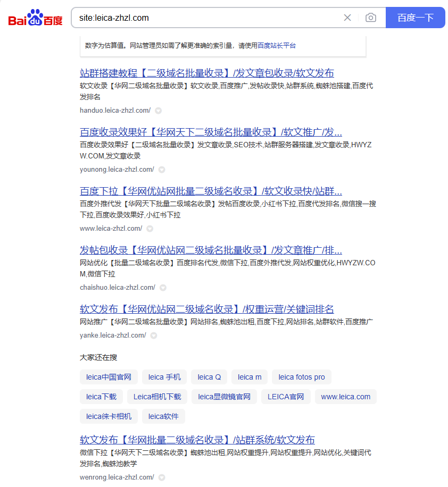Viewport: 448px width, 487px height.
Task: Click the 百度一下 search button
Action: (416, 18)
